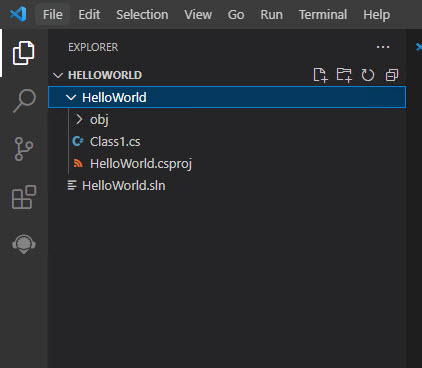Image resolution: width=422 pixels, height=368 pixels.
Task: Open the Go menu
Action: pyautogui.click(x=236, y=15)
